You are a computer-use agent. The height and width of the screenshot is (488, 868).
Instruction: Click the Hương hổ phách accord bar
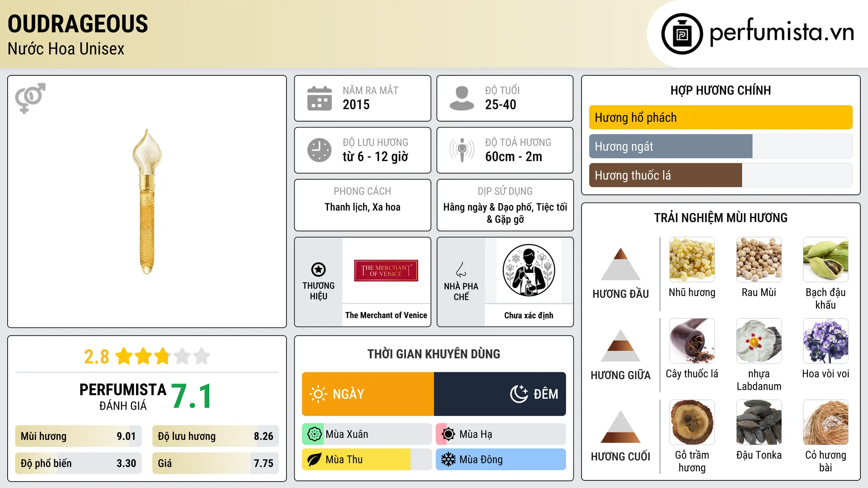tap(721, 117)
